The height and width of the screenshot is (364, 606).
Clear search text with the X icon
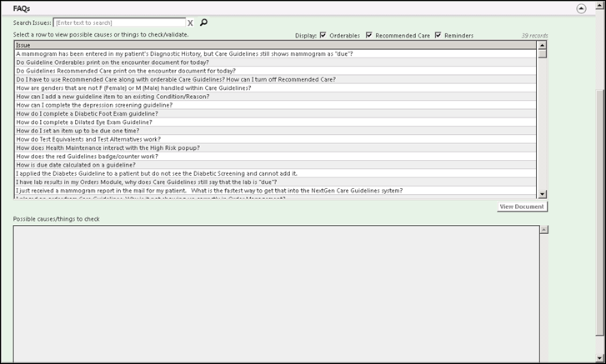pos(190,23)
